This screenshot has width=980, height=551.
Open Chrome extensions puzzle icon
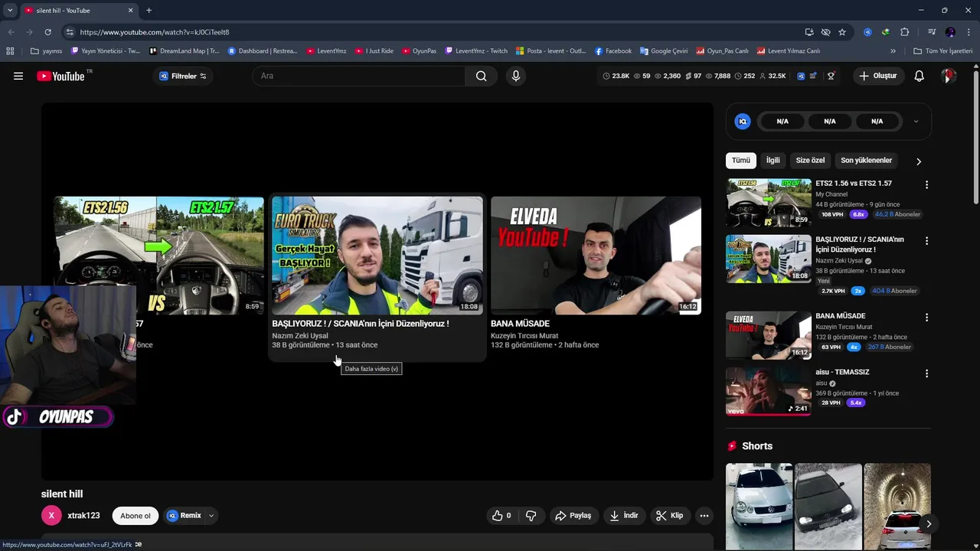pos(904,32)
